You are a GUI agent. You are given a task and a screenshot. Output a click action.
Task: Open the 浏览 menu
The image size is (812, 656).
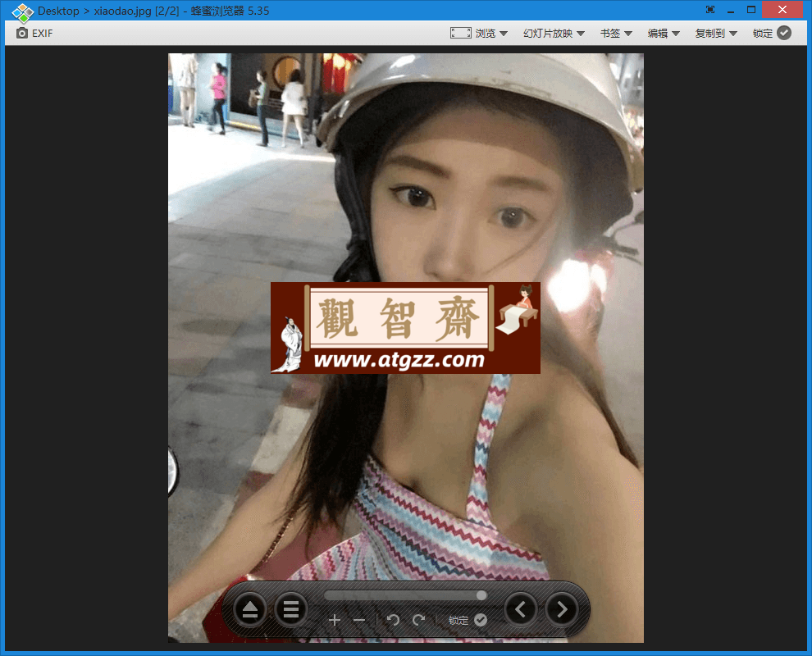click(486, 33)
